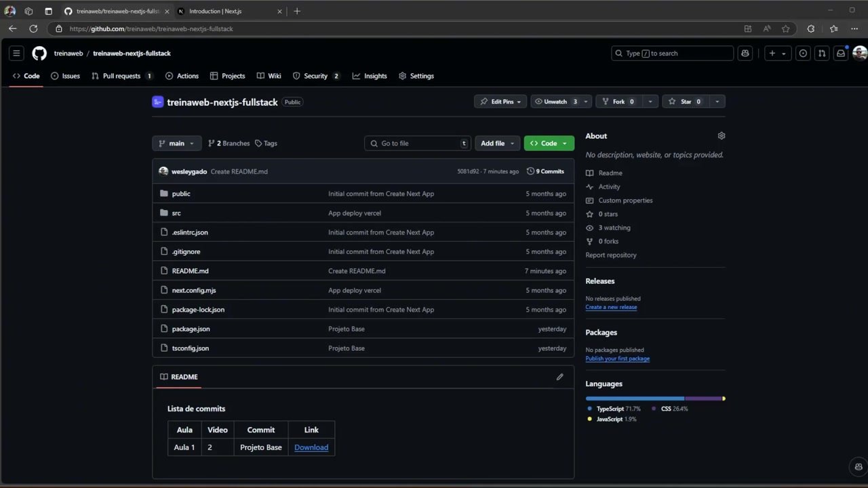
Task: Focus the Type / to search box
Action: pos(672,54)
